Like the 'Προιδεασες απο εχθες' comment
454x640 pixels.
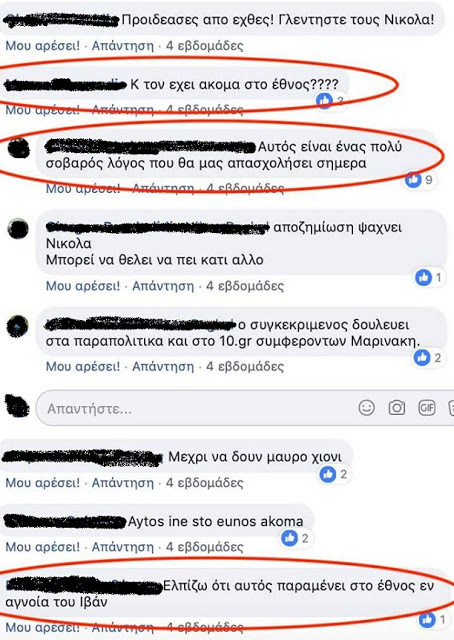tap(42, 45)
